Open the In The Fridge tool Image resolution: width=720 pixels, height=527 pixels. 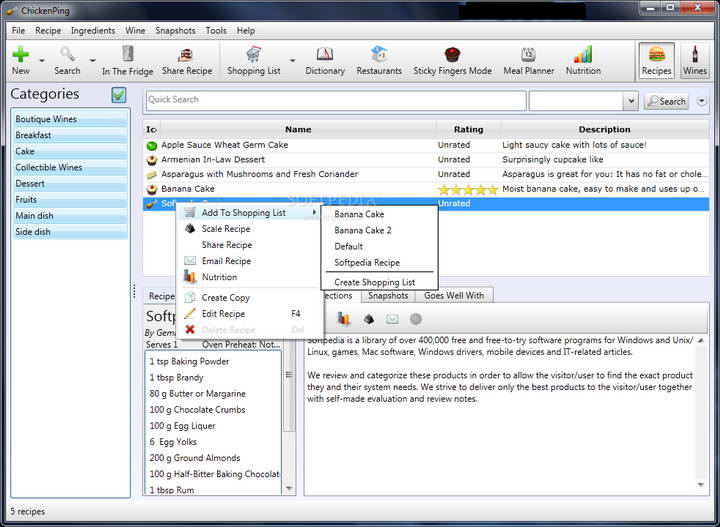click(127, 60)
